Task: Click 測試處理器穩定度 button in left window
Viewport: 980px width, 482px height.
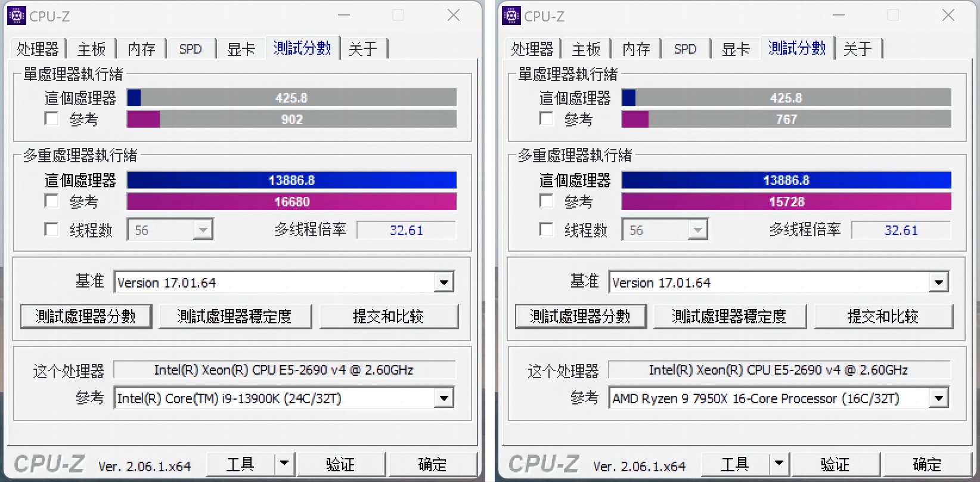Action: pyautogui.click(x=235, y=316)
